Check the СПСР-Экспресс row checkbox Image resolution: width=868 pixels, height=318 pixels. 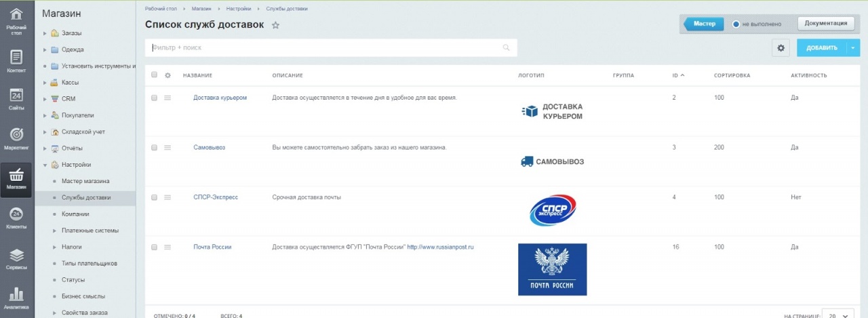155,197
